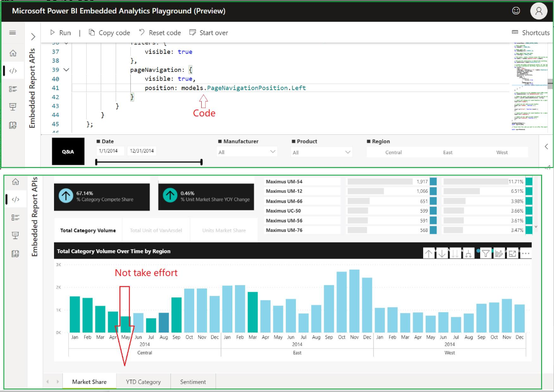Collapse code fold arrow near line 36

tap(66, 43)
